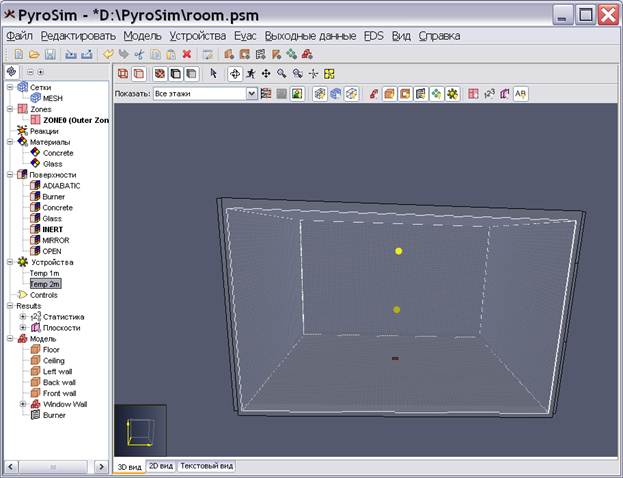Select the Temp 1m device
Image resolution: width=623 pixels, height=478 pixels.
(x=44, y=273)
